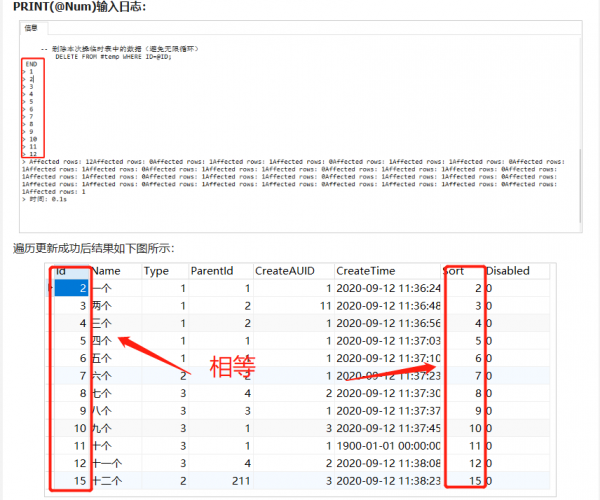Select the Name cell 八个
This screenshot has height=500, width=600.
[116, 410]
